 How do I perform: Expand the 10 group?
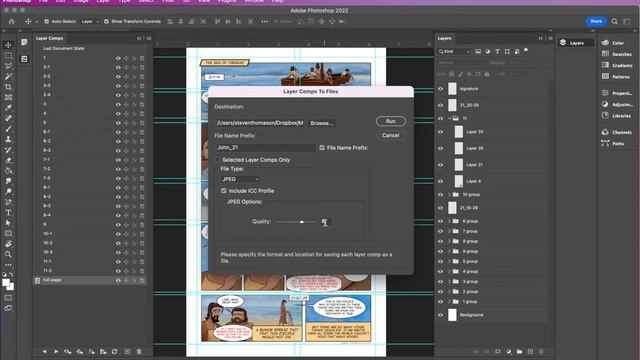click(x=449, y=195)
